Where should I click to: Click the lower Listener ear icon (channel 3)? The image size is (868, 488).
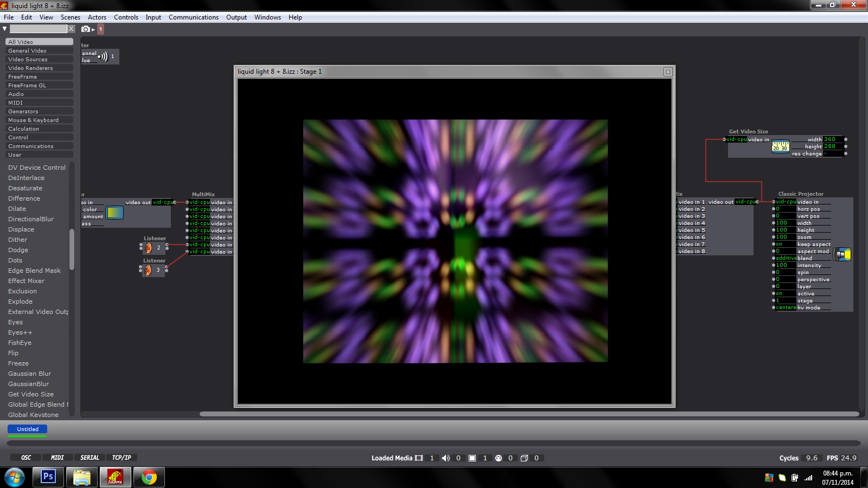[x=148, y=270]
